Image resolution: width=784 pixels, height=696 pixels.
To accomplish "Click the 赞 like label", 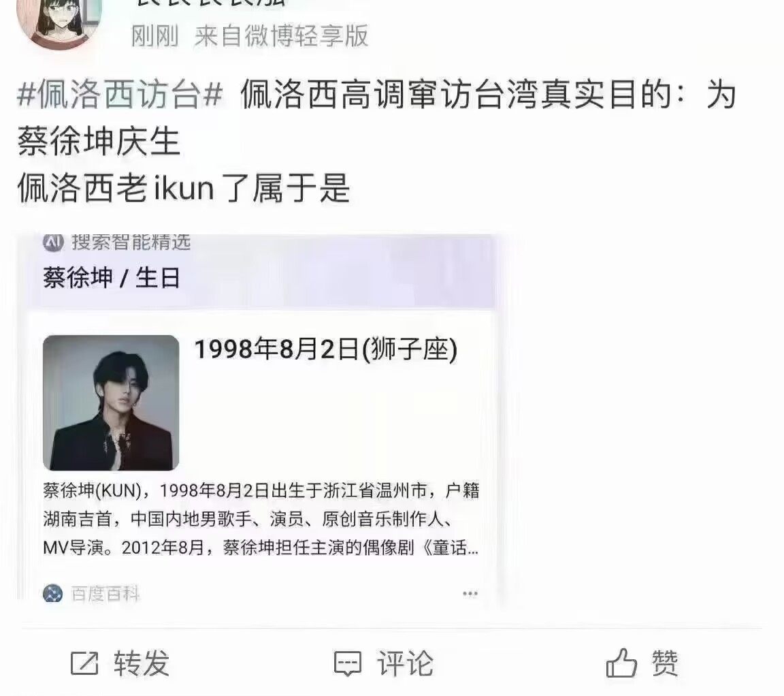I will (665, 663).
